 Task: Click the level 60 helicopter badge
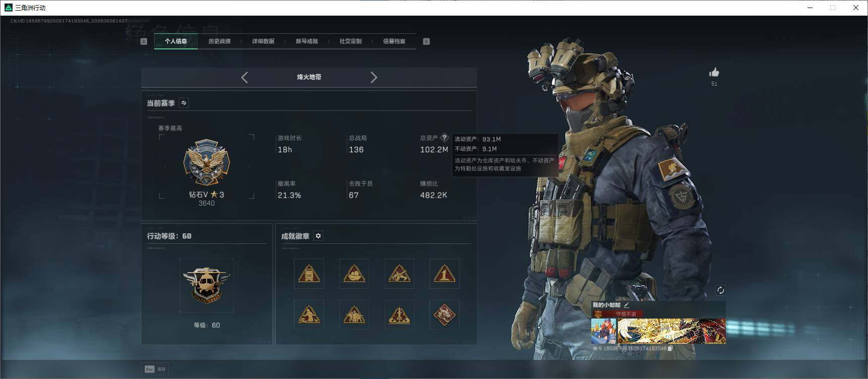coord(207,285)
